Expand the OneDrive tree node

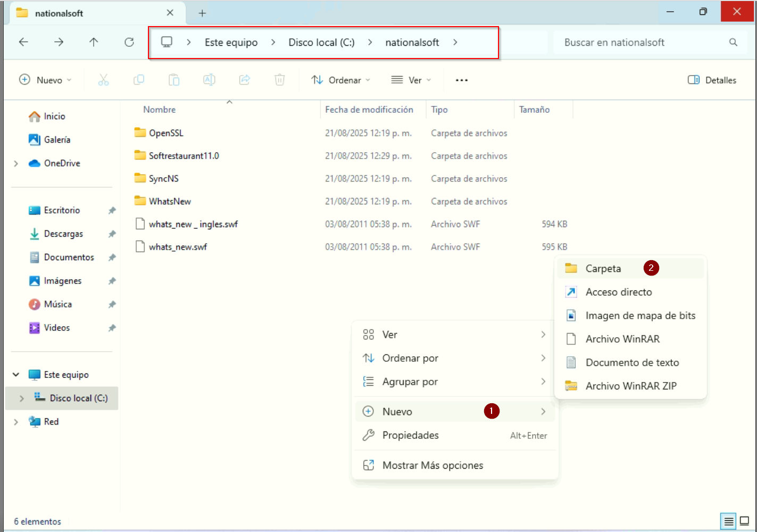pos(16,163)
